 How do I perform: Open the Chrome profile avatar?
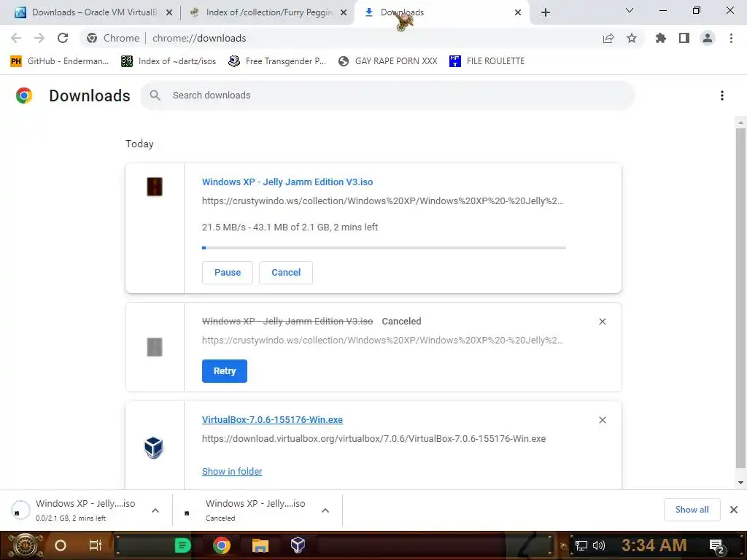point(708,38)
